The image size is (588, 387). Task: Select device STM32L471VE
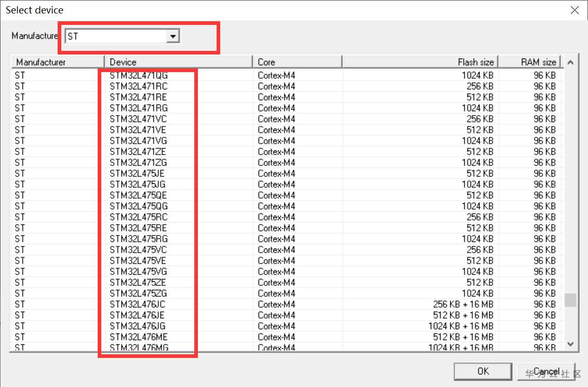point(138,130)
